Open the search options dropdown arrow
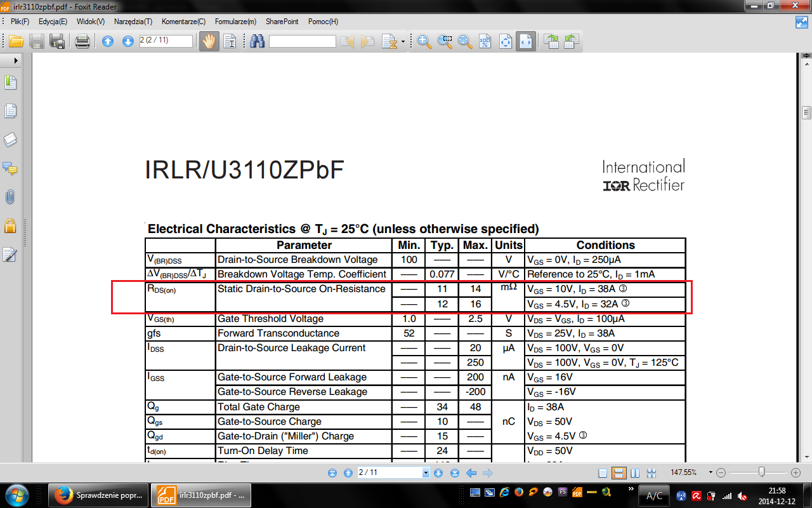 [x=403, y=43]
